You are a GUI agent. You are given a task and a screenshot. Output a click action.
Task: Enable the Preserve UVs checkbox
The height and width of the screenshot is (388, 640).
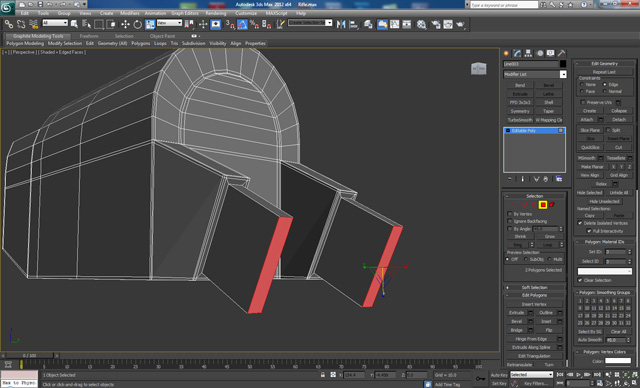pos(583,102)
